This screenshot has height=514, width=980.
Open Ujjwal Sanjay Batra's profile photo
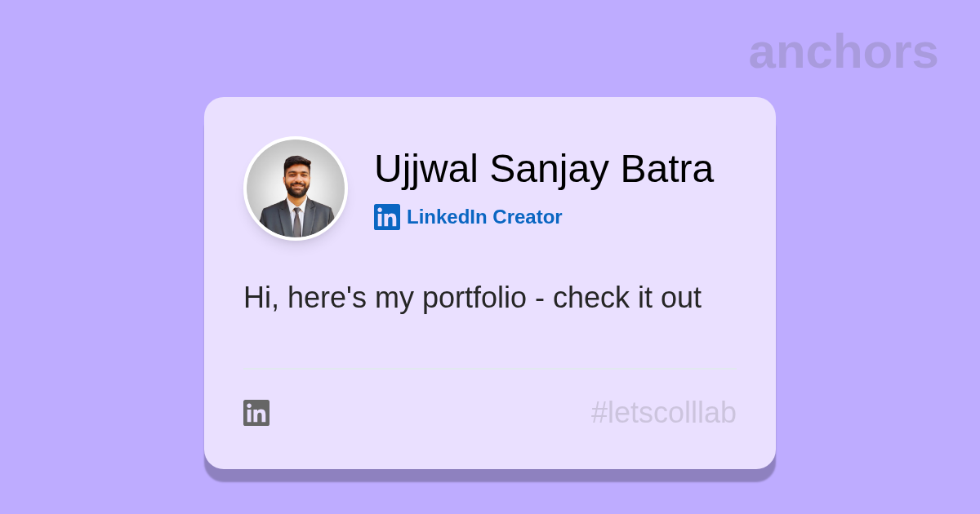(x=296, y=188)
